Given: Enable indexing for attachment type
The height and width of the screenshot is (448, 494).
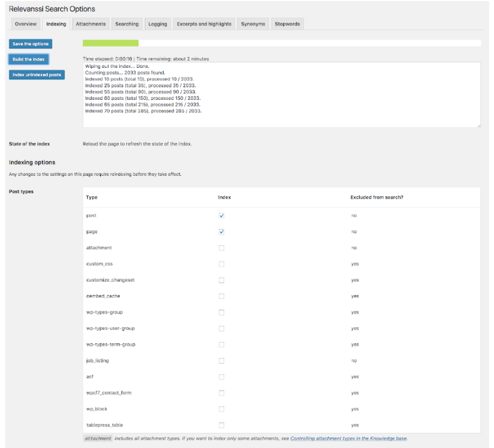Looking at the screenshot, I should (x=221, y=248).
